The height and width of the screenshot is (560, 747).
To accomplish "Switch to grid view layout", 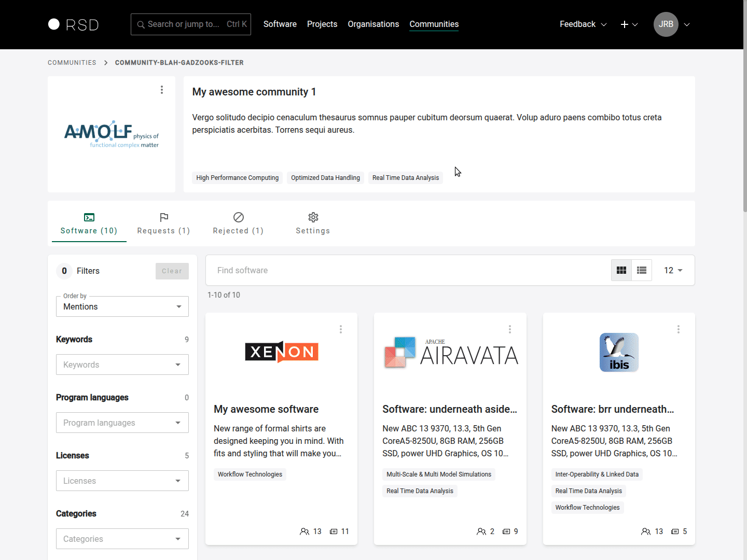I will coord(621,270).
